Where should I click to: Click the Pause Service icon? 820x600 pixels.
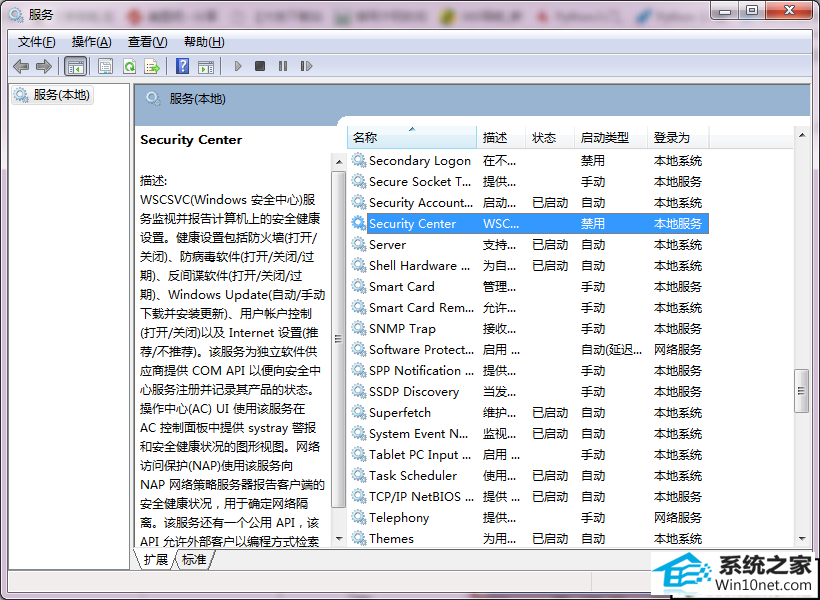pos(283,66)
